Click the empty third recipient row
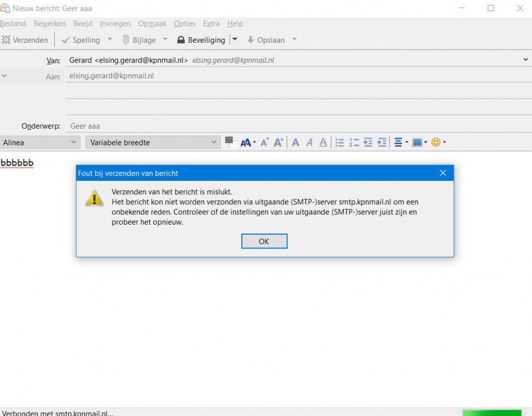The width and height of the screenshot is (532, 416). (298, 107)
